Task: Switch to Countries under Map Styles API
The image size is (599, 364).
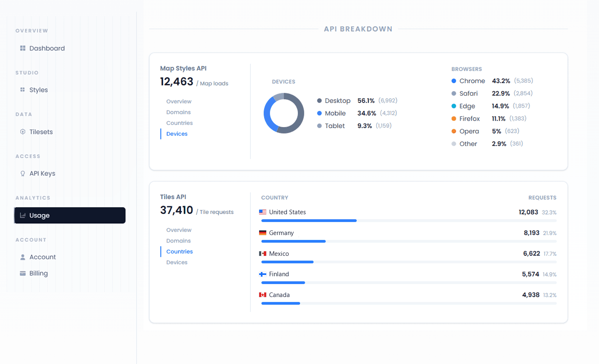Action: point(179,123)
